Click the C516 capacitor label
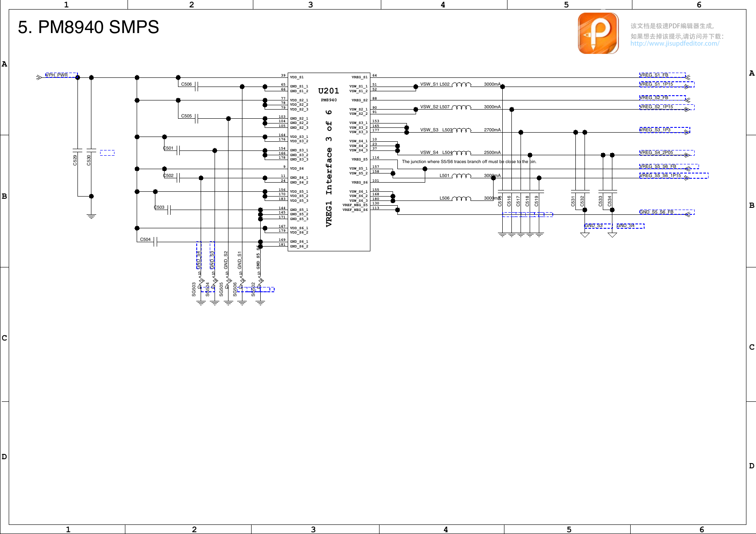This screenshot has height=534, width=756. click(509, 201)
